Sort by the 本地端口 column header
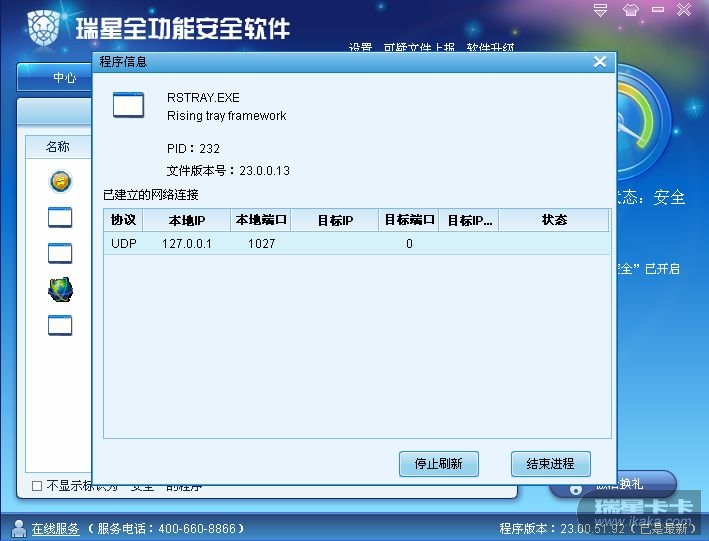 260,220
